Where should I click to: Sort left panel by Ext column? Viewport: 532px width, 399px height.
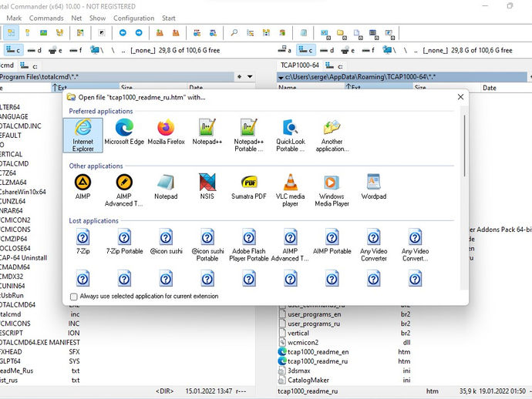pos(85,88)
